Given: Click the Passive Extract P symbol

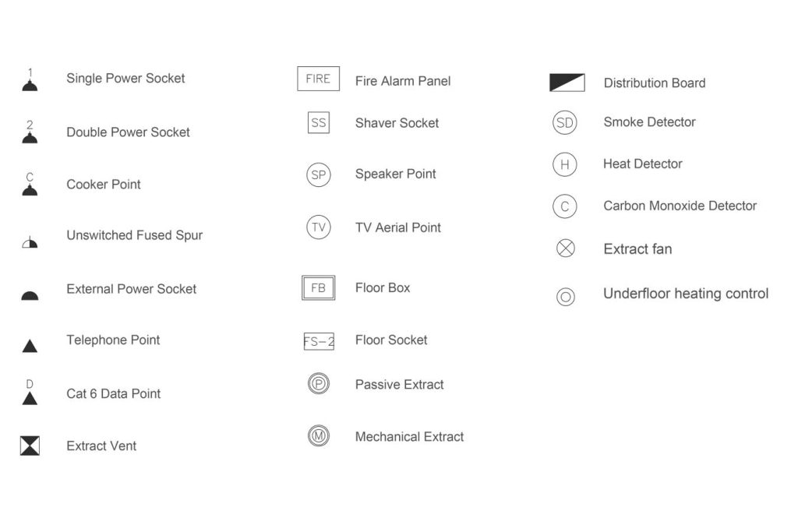Looking at the screenshot, I should click(x=319, y=383).
